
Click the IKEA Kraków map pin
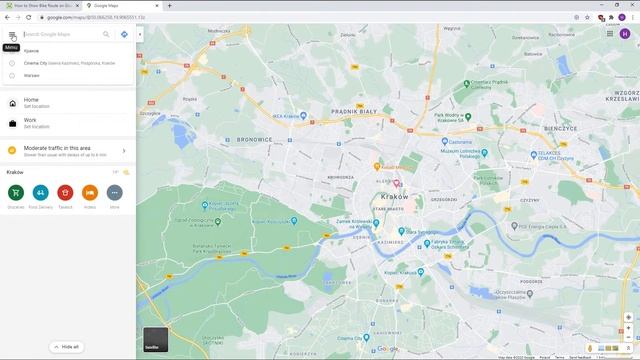point(303,116)
